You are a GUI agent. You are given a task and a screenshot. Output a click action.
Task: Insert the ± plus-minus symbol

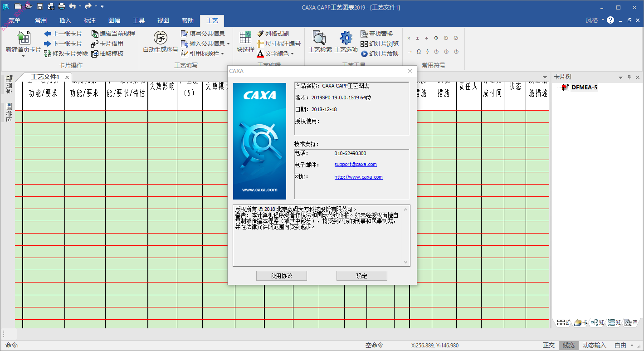[x=418, y=38]
